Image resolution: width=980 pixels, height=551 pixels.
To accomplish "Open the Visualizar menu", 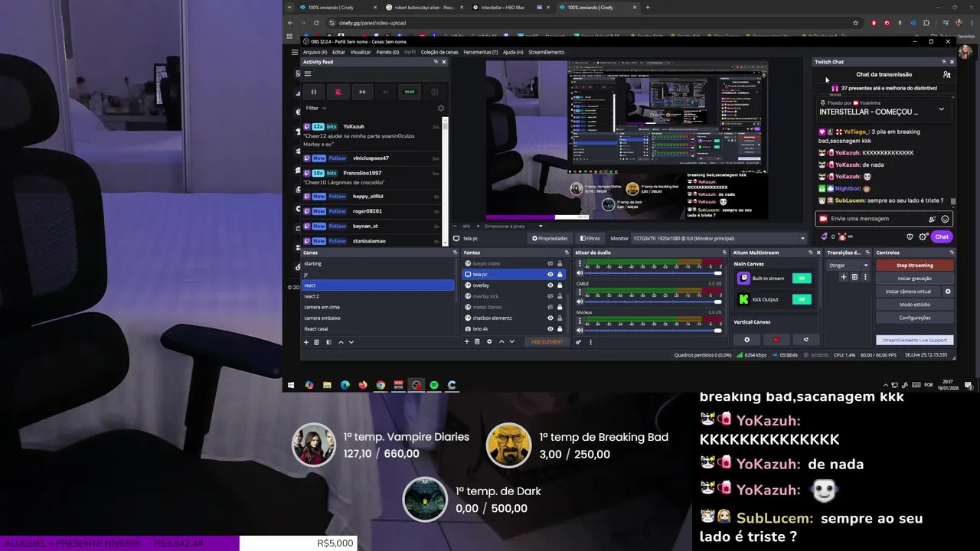I will tap(361, 52).
